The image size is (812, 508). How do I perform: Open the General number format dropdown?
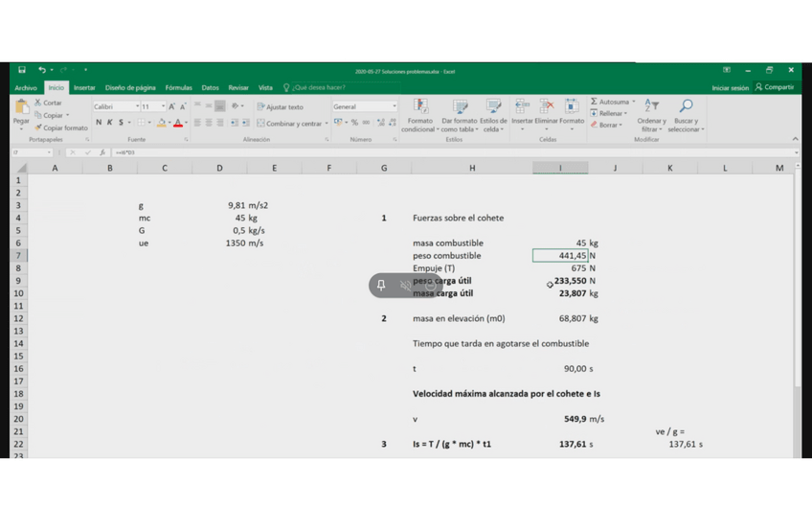(x=393, y=106)
